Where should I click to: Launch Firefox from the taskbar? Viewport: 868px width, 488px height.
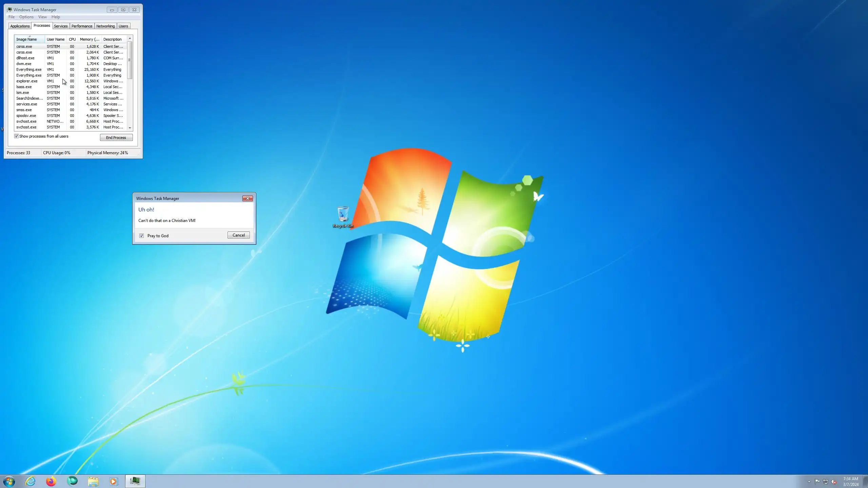(51, 481)
